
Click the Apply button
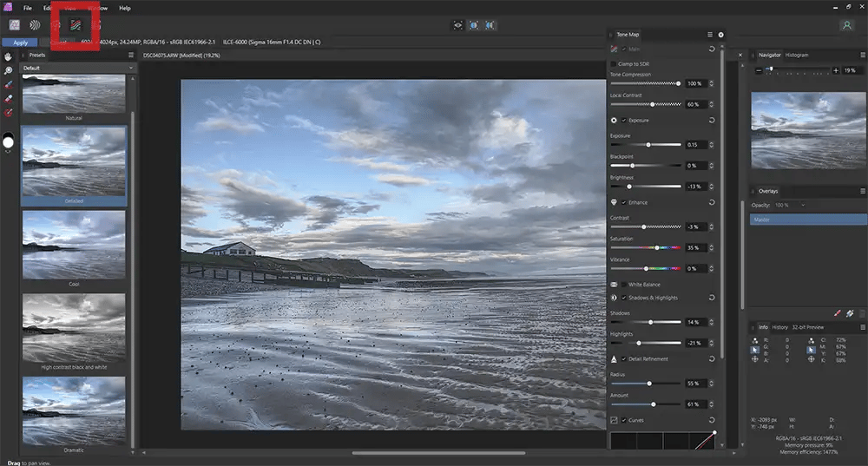[20, 43]
